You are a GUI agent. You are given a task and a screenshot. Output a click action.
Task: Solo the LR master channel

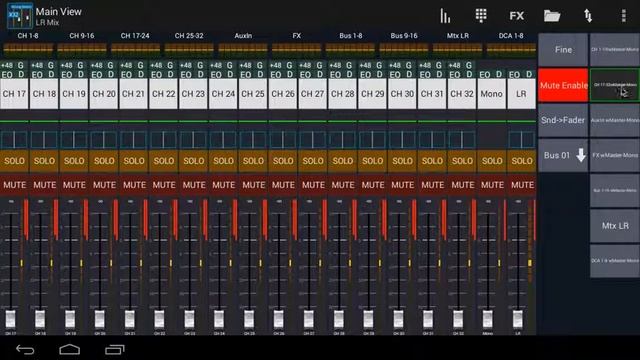click(522, 161)
